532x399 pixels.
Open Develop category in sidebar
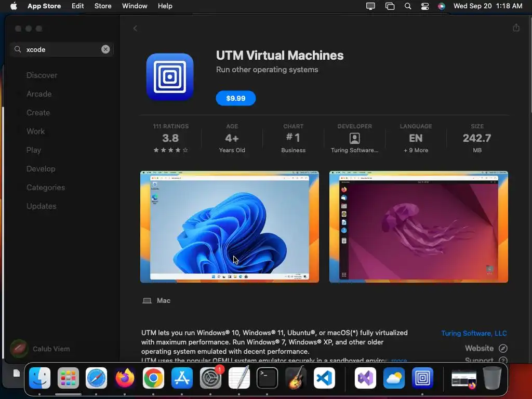coord(41,169)
